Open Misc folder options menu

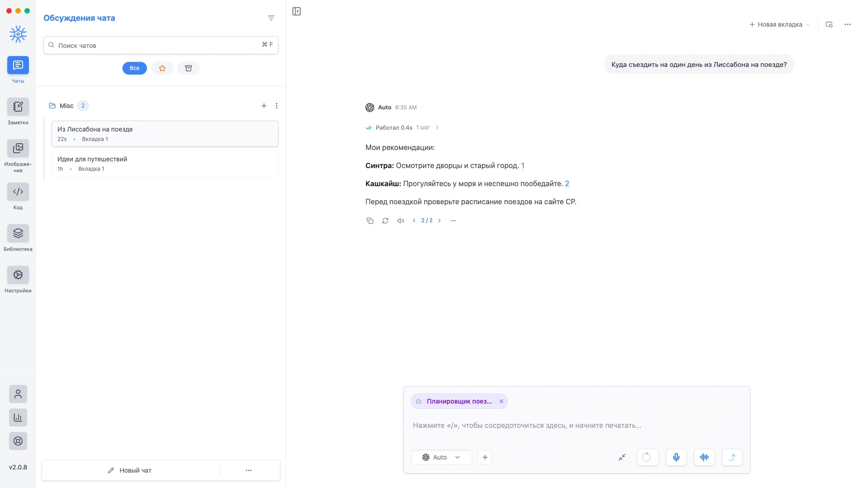tap(277, 106)
